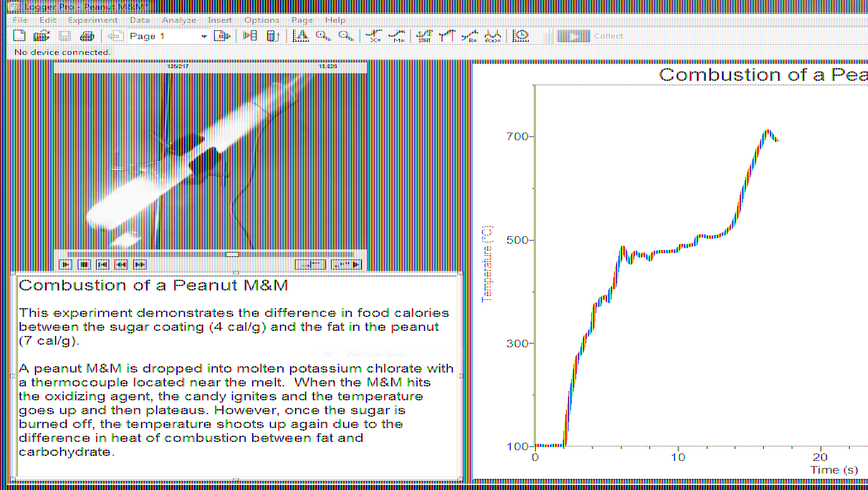Click the movie position slider thumb

tap(232, 254)
